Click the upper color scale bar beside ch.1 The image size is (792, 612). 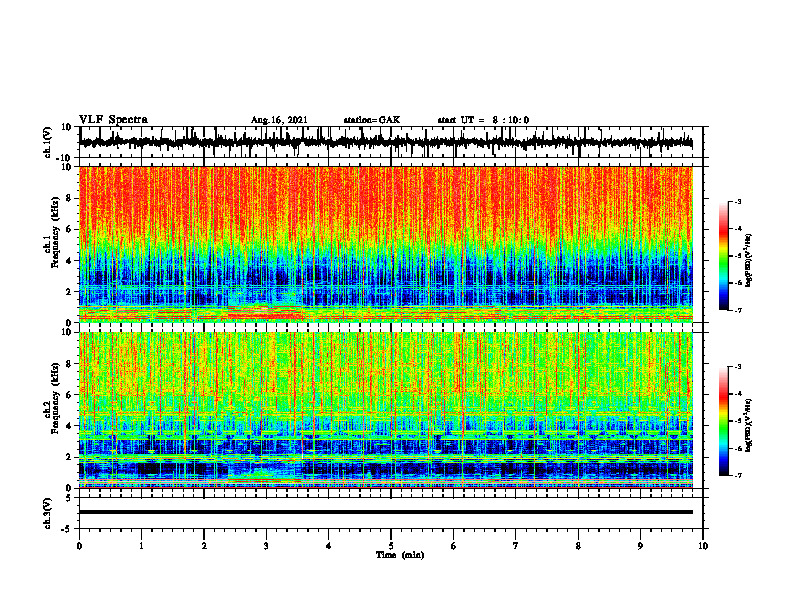tap(724, 256)
